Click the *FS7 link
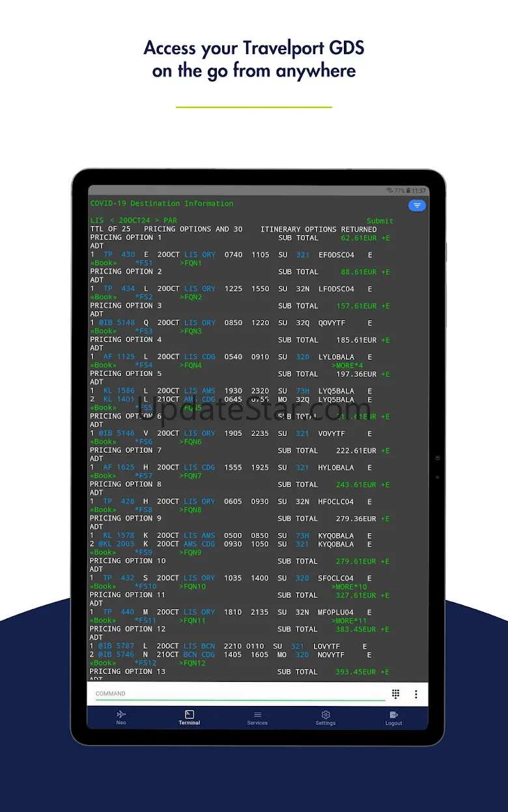This screenshot has height=812, width=508. tap(143, 476)
